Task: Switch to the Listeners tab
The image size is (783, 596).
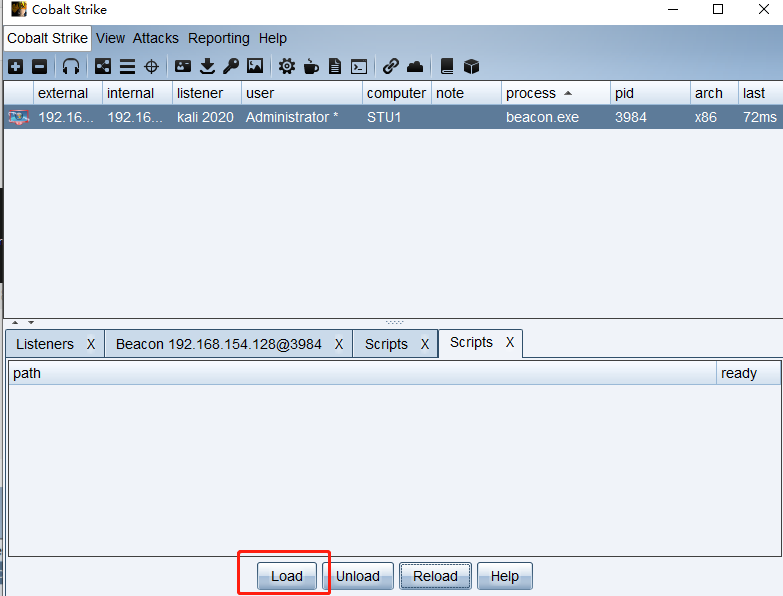Action: (x=45, y=344)
